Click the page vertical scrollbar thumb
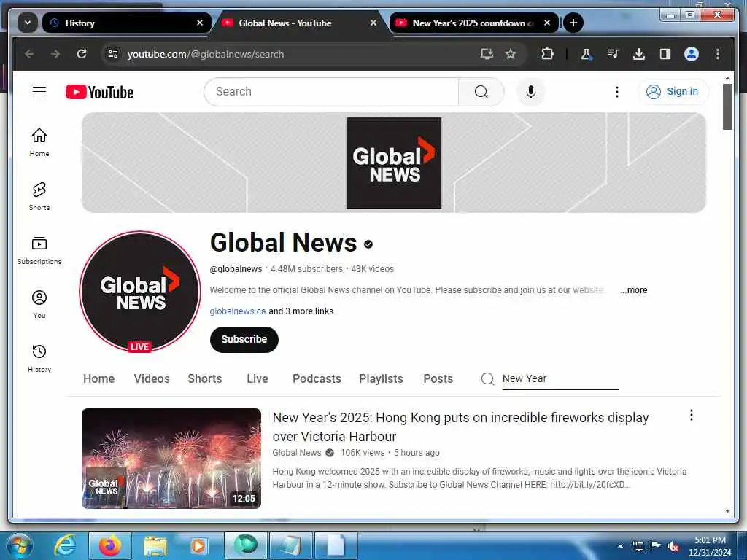 727,106
